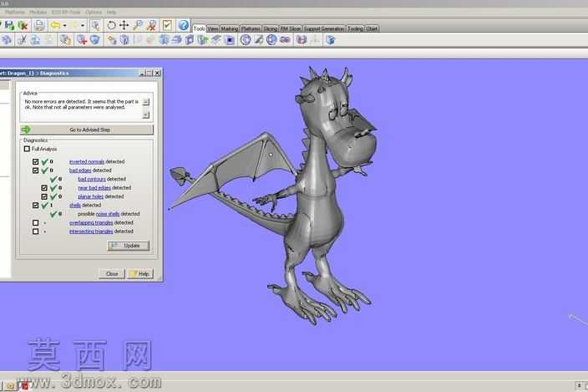Image resolution: width=588 pixels, height=392 pixels.
Task: Open the Undo history dropdown arrow
Action: pyautogui.click(x=65, y=26)
